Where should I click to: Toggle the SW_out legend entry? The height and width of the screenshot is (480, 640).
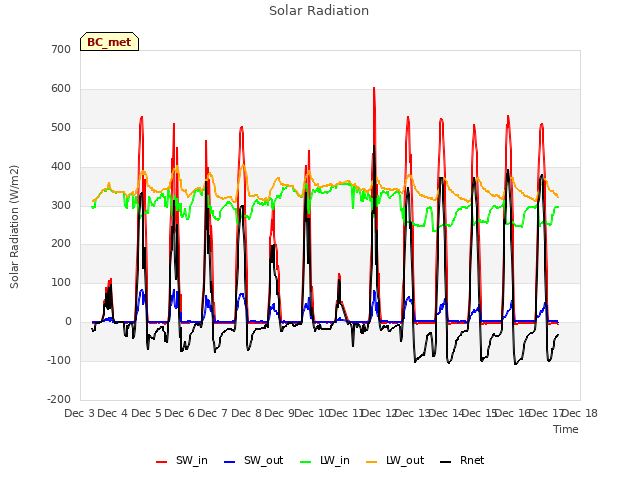tap(253, 461)
